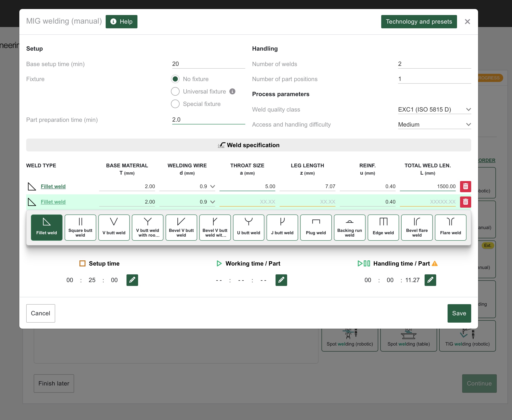Click info icon next to Universal fixture
This screenshot has height=420, width=512.
pos(232,91)
